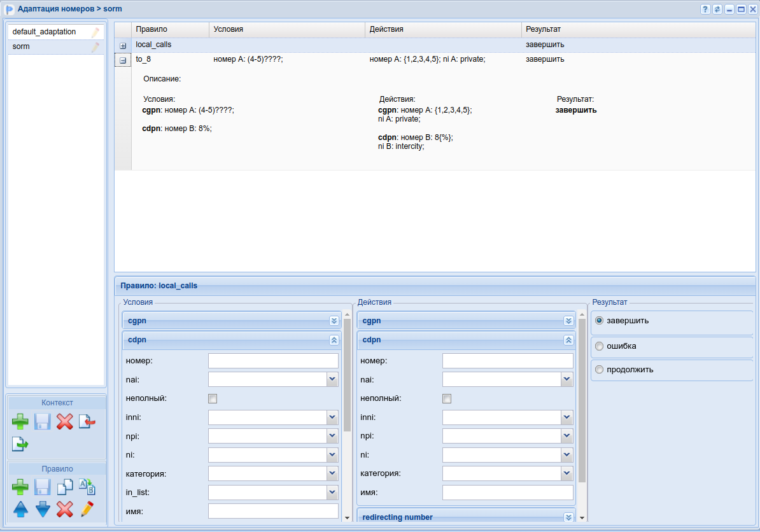Click the A-to-B rename rule icon

coord(87,487)
